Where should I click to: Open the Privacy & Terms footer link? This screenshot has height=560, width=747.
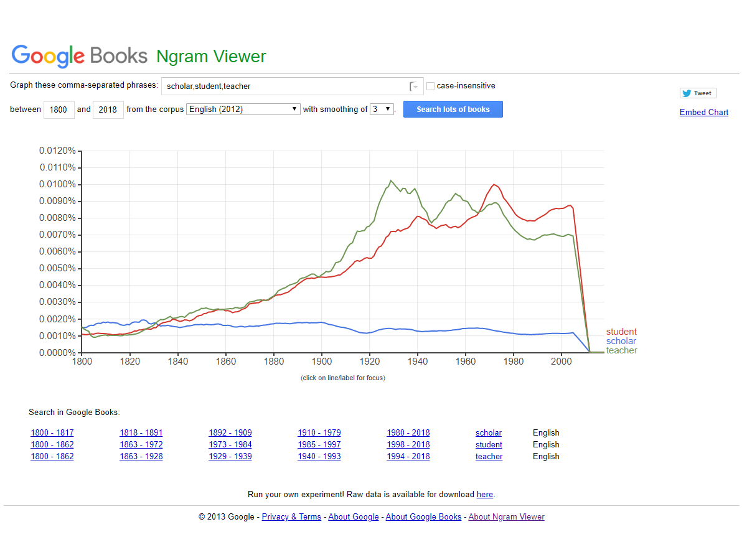coord(291,517)
